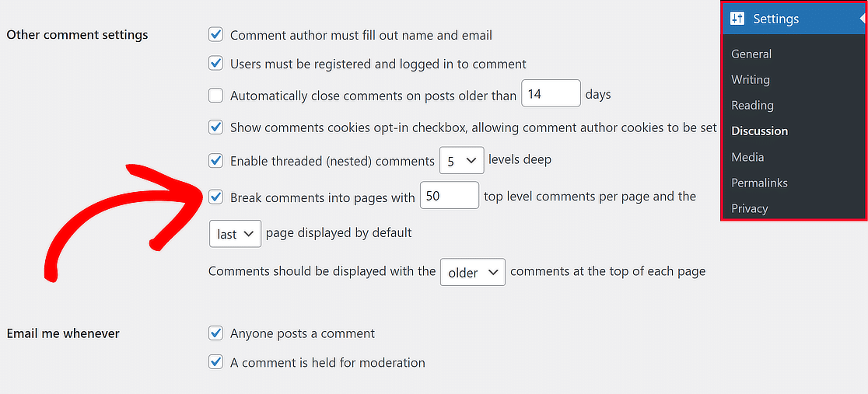This screenshot has height=394, width=868.
Task: Toggle anyone posts a comment checkbox
Action: [x=216, y=333]
